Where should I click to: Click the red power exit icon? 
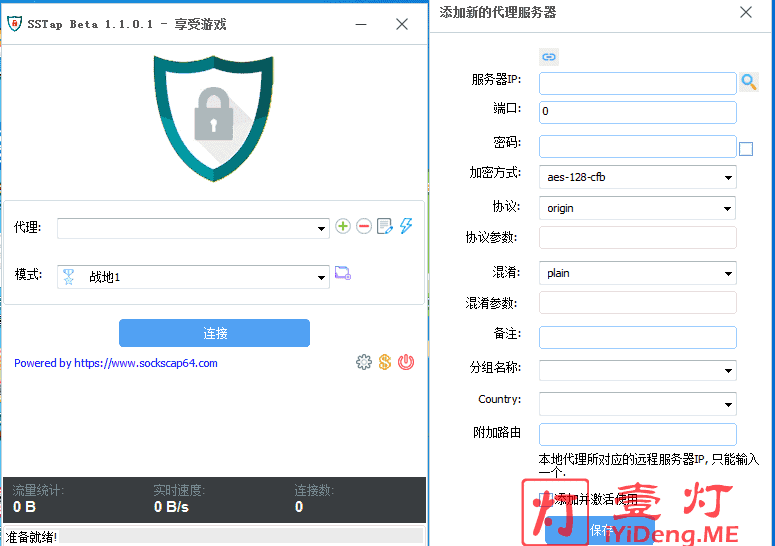[x=406, y=362]
